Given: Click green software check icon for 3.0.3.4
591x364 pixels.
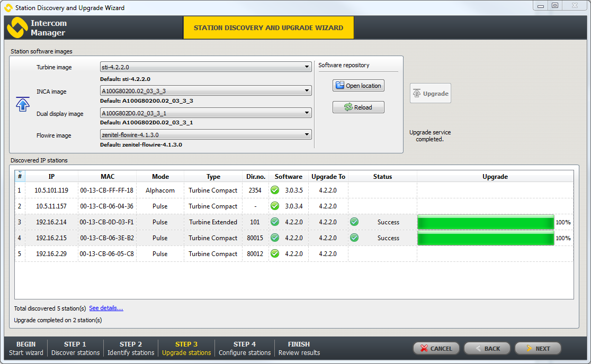Looking at the screenshot, I should coord(275,206).
